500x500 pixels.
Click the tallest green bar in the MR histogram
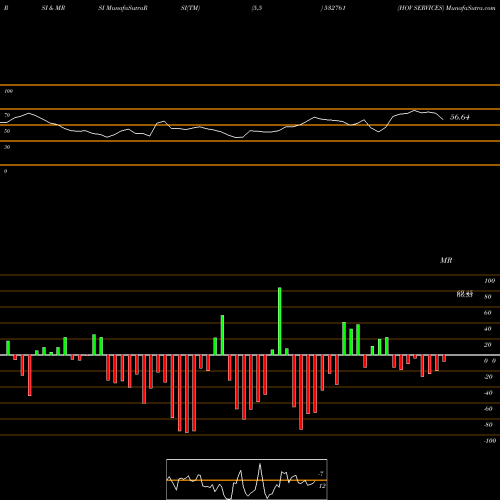pos(279,321)
